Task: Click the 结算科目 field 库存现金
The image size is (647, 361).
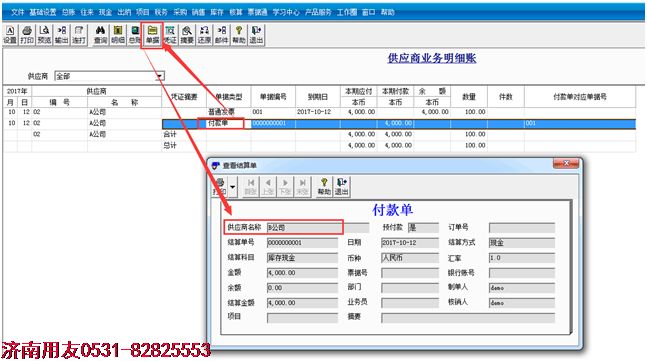Action: (302, 258)
